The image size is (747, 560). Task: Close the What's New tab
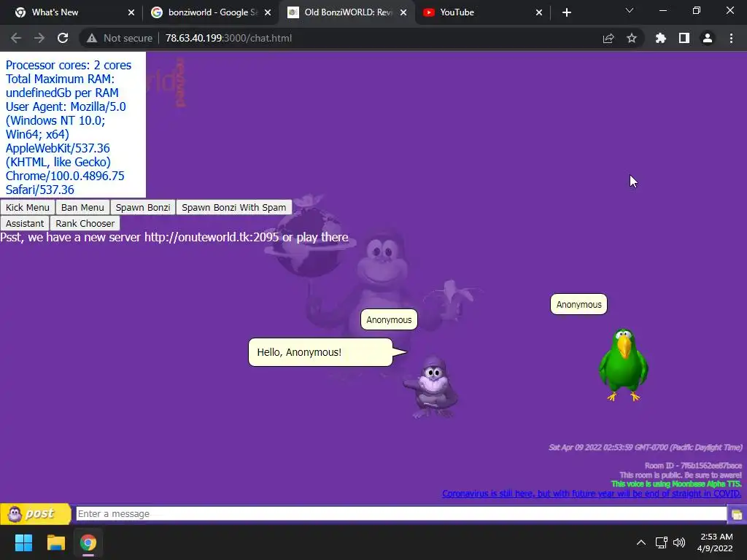tap(131, 12)
